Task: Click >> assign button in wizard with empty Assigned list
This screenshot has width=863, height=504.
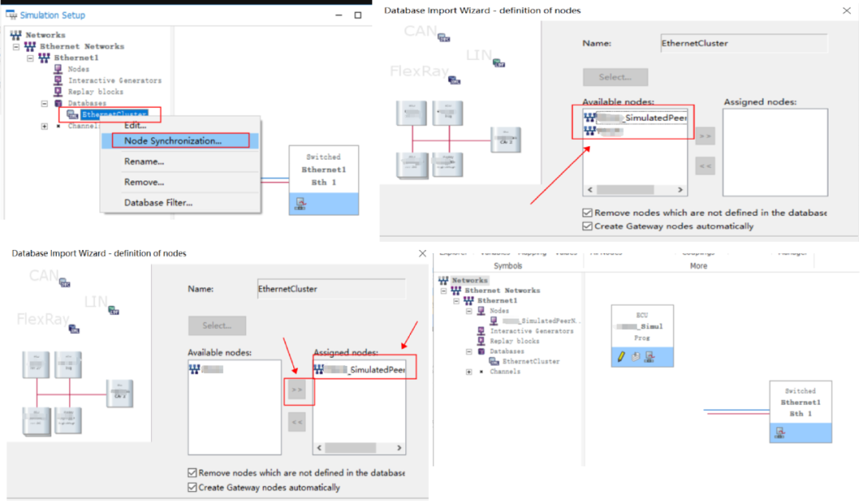Action: (705, 136)
